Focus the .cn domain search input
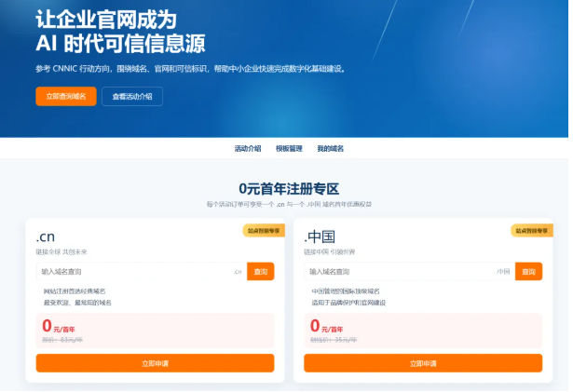Viewport: 573px width, 392px height. coord(142,272)
